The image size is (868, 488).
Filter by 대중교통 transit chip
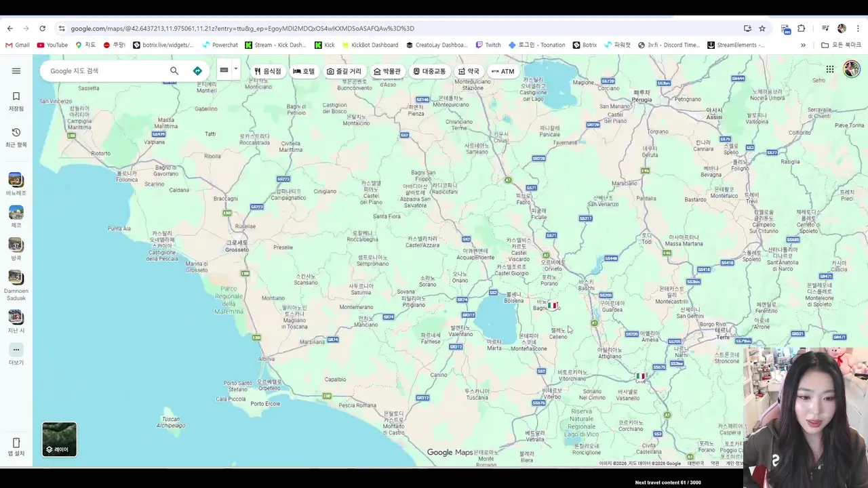tap(430, 71)
